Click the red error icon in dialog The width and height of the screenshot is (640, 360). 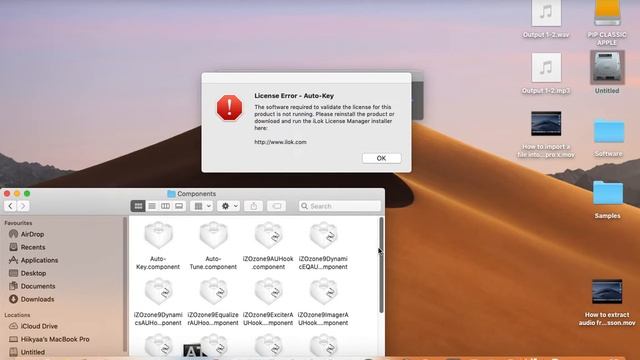[x=229, y=108]
